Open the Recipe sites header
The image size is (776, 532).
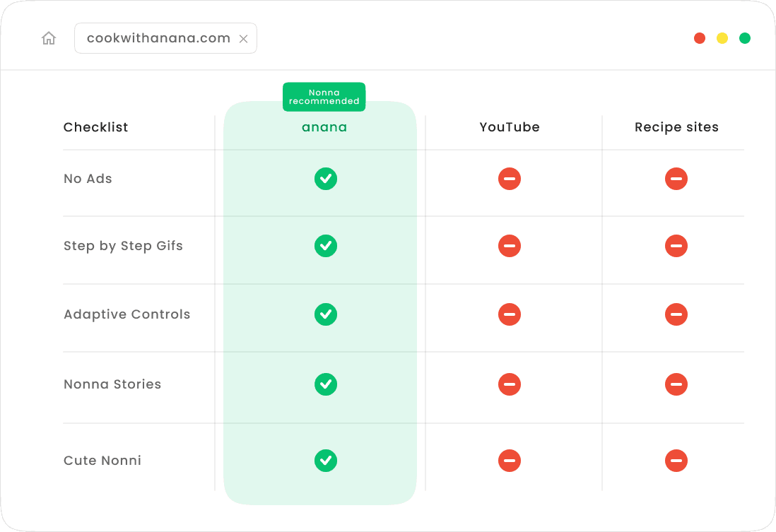tap(676, 127)
